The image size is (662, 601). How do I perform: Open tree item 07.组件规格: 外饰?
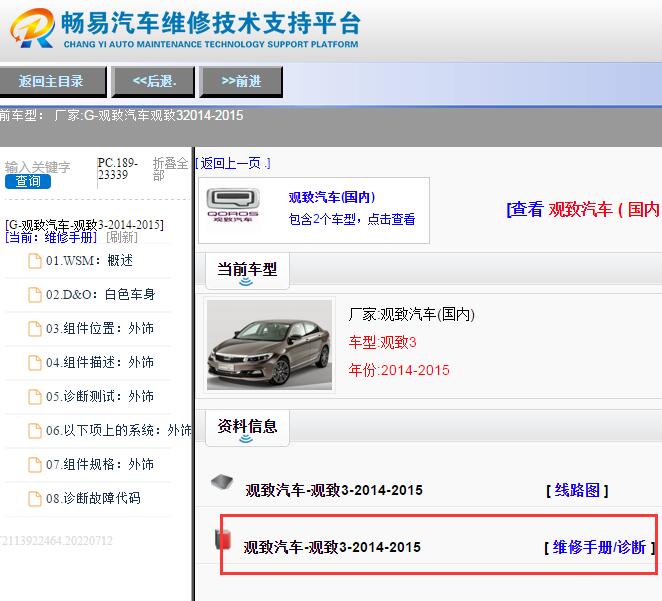click(100, 465)
